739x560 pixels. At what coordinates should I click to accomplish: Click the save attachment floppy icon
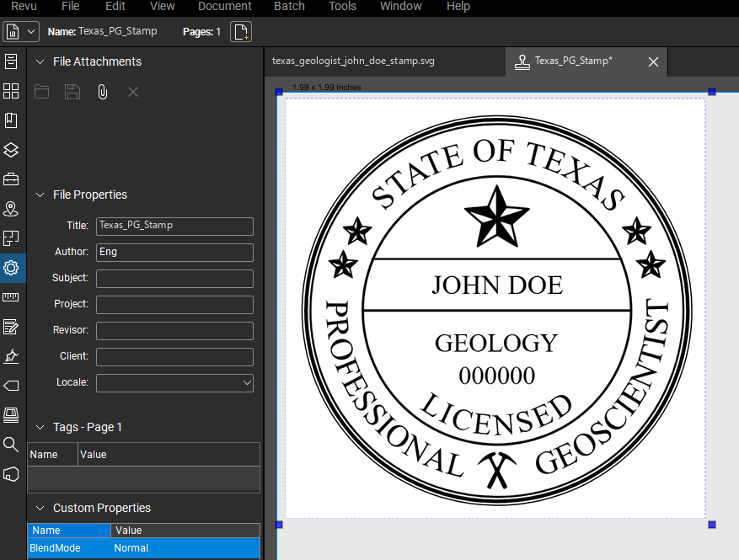(x=72, y=92)
